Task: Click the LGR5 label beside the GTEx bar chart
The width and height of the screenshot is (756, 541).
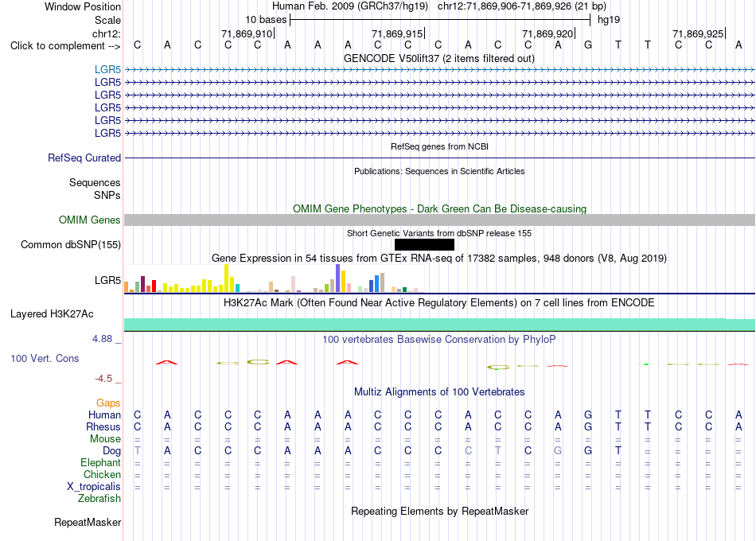Action: [x=107, y=280]
